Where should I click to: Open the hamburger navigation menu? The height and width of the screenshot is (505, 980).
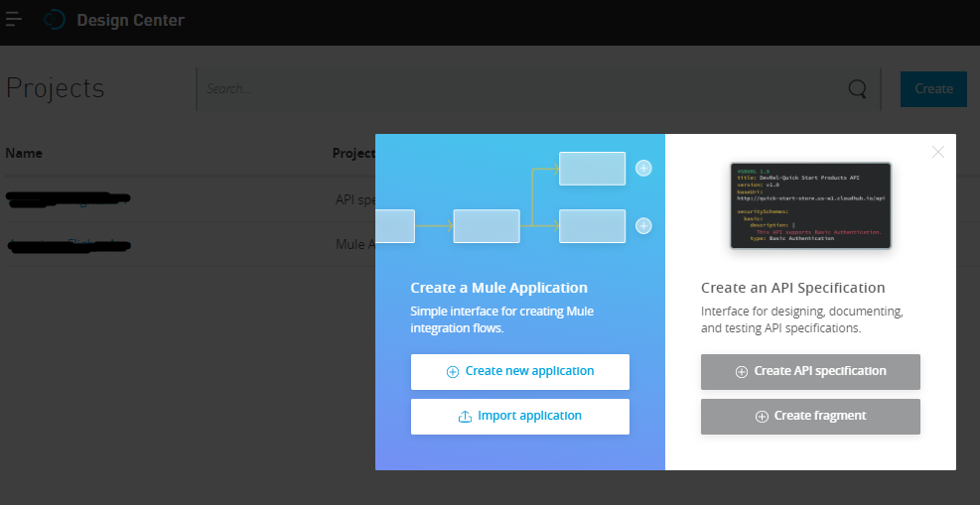[13, 19]
